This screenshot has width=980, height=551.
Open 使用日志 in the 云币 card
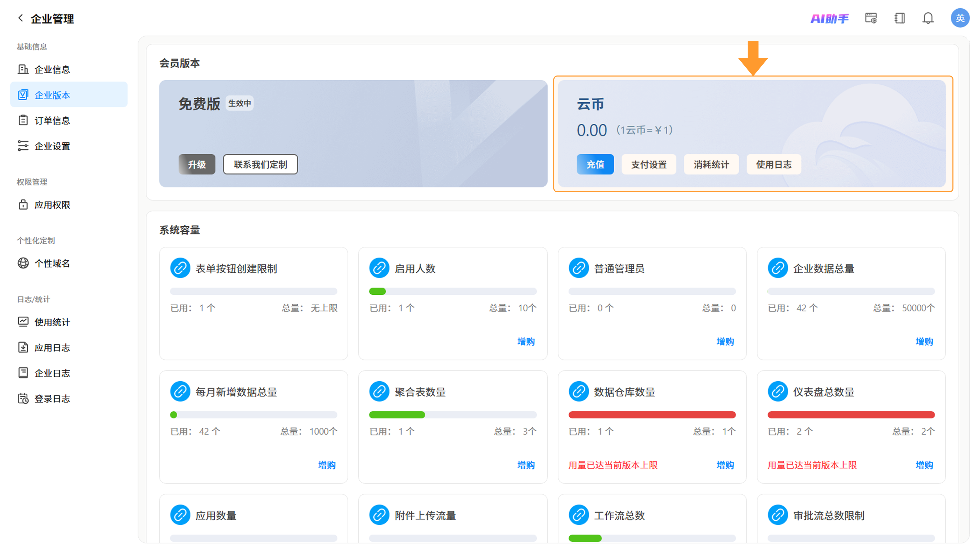click(x=774, y=164)
